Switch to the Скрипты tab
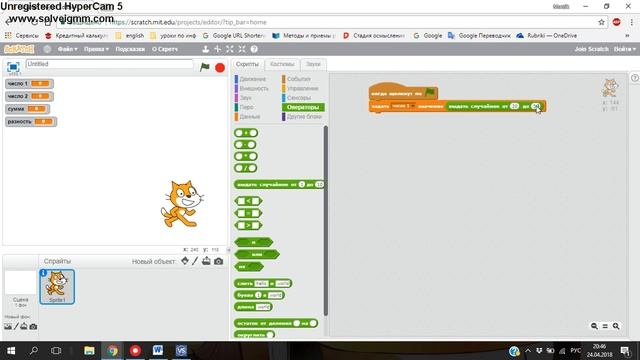 247,64
